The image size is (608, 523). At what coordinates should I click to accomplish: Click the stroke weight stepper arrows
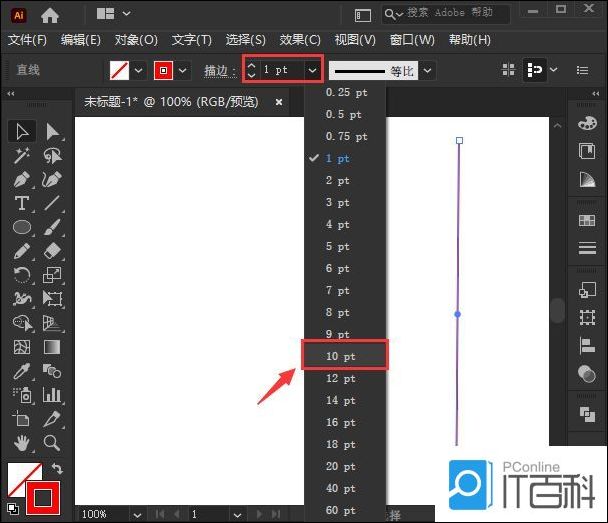pyautogui.click(x=251, y=70)
